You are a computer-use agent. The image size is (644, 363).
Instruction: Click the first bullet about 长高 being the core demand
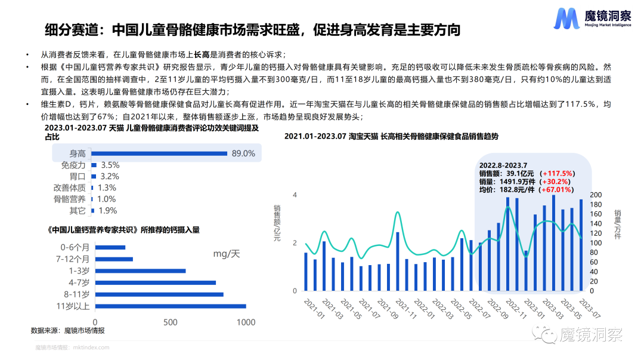(x=163, y=55)
